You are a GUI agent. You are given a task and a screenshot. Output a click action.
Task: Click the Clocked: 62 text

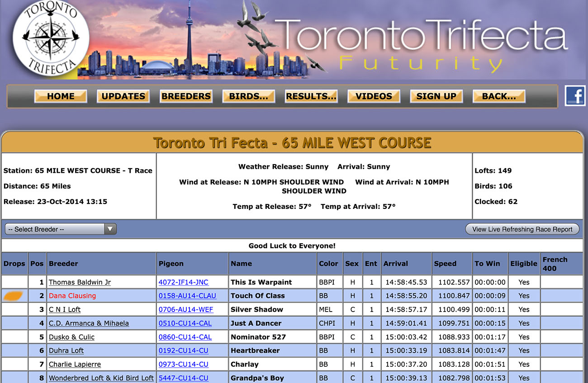click(496, 202)
